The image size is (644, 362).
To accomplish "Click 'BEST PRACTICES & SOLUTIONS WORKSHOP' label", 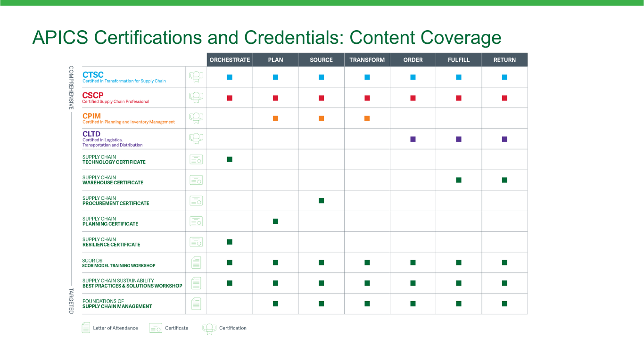I will [132, 286].
